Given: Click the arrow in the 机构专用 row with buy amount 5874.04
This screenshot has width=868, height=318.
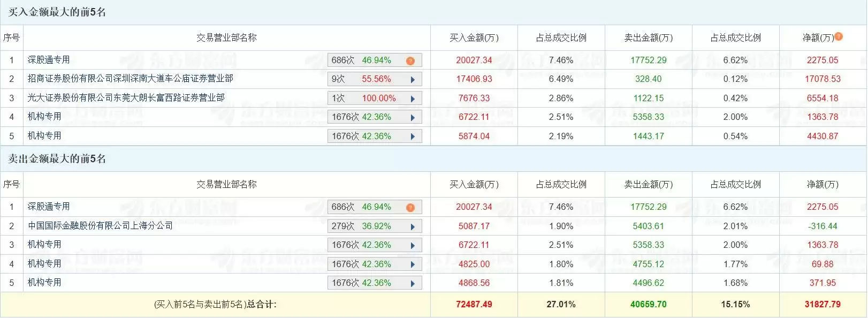Looking at the screenshot, I should click(x=413, y=137).
